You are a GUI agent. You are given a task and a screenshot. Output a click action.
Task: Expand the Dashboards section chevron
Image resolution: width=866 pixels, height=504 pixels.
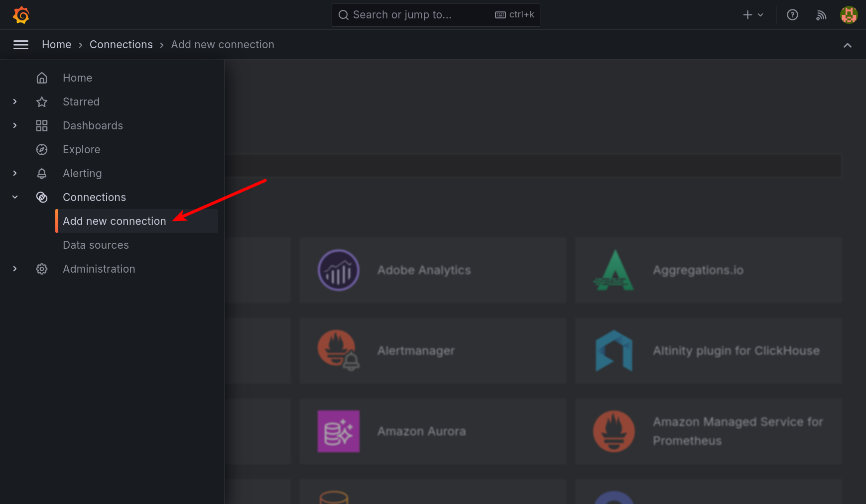point(15,125)
